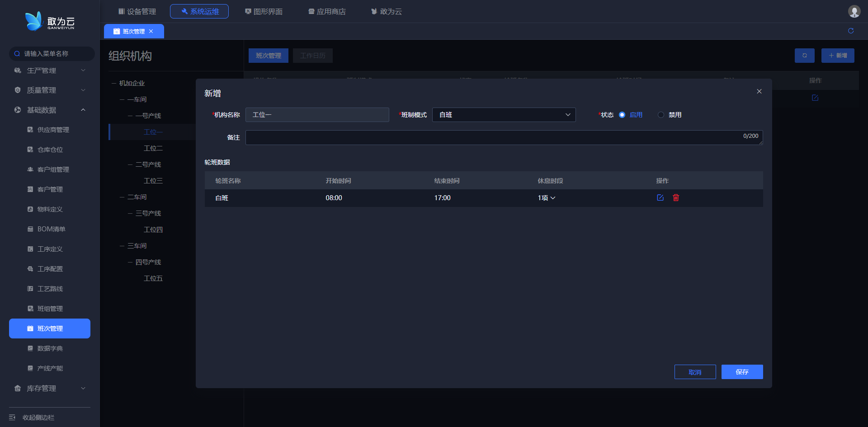868x427 pixels.
Task: Click the user avatar icon
Action: [x=854, y=11]
